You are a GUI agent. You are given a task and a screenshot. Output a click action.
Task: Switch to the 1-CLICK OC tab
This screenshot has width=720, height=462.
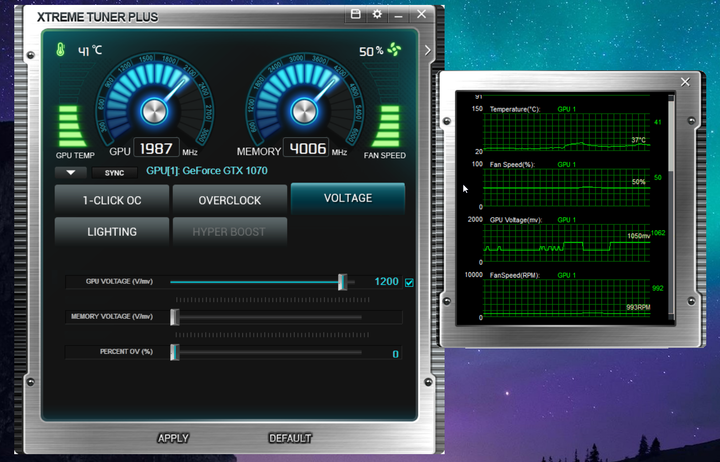[112, 200]
